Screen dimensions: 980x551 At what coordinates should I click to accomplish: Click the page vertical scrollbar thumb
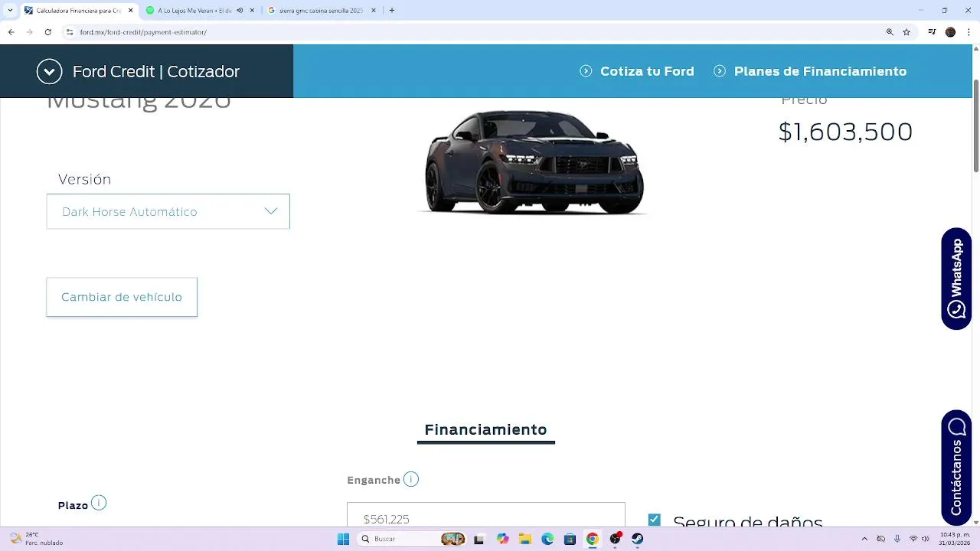[975, 126]
